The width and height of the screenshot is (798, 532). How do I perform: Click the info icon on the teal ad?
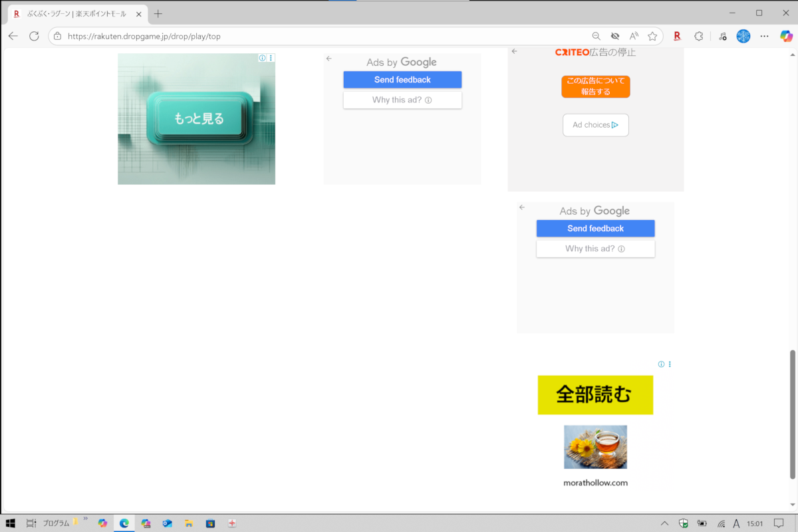click(x=263, y=58)
